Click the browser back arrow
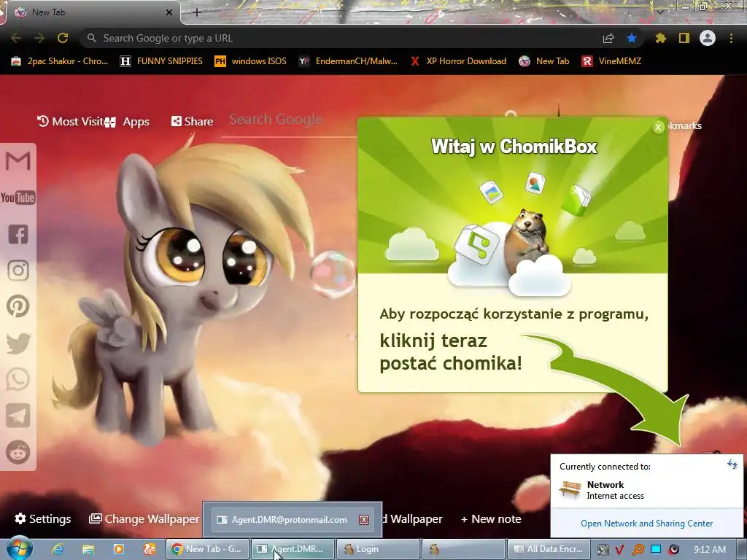Screen dimensions: 747x560 (x=16, y=38)
